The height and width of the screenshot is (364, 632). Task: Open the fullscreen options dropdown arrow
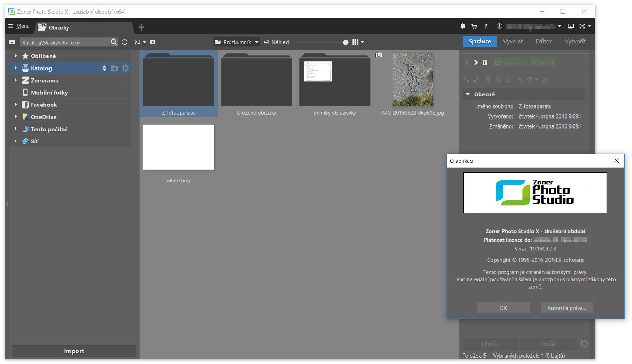coord(590,26)
